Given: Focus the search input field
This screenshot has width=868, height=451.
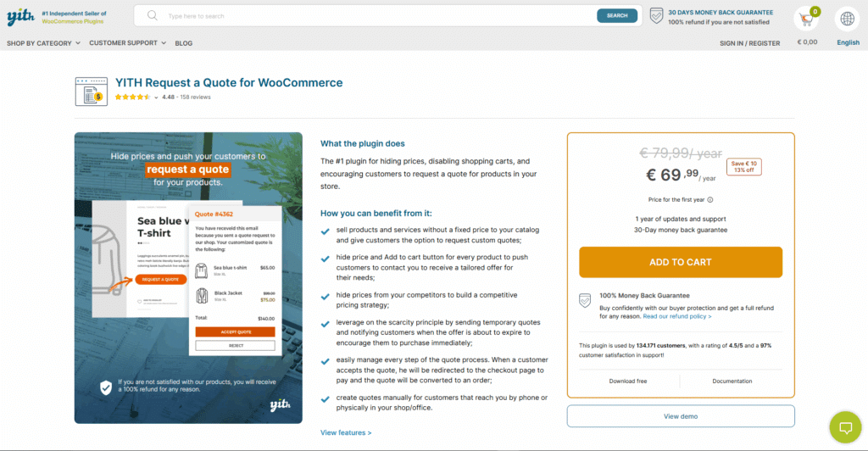Looking at the screenshot, I should [373, 16].
